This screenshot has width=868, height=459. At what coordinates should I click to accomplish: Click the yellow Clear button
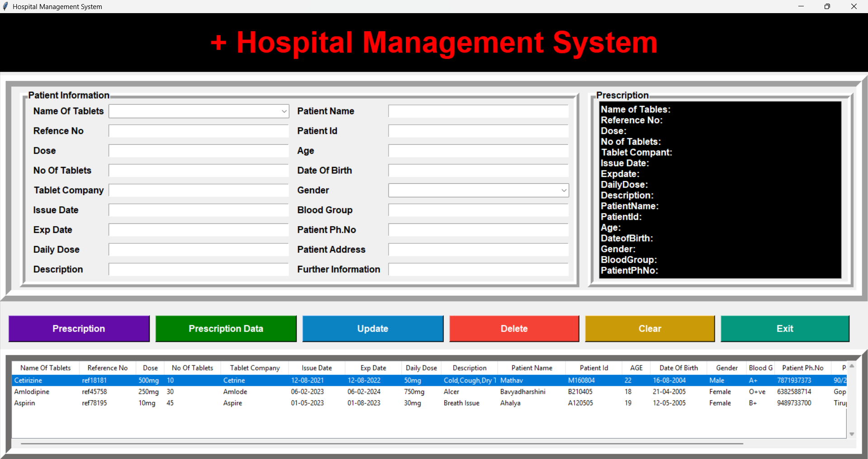(x=650, y=329)
